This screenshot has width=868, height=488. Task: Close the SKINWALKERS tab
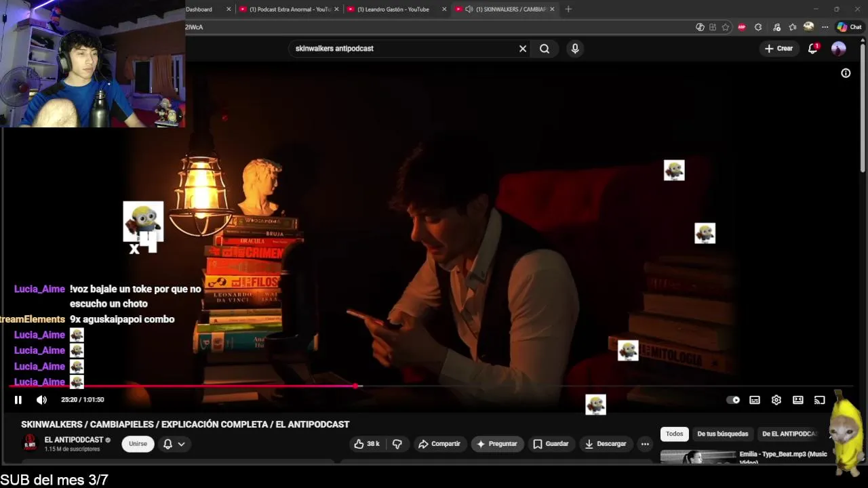[x=552, y=9]
